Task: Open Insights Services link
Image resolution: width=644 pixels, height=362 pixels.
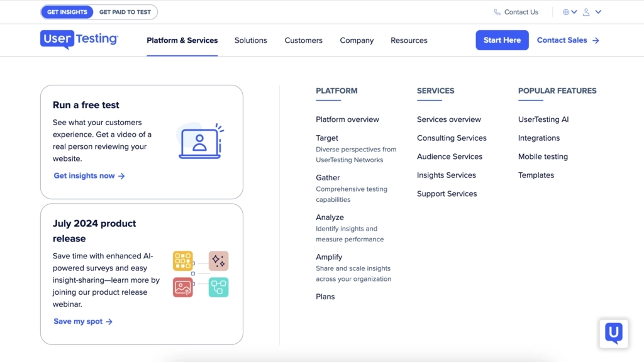Action: coord(447,175)
